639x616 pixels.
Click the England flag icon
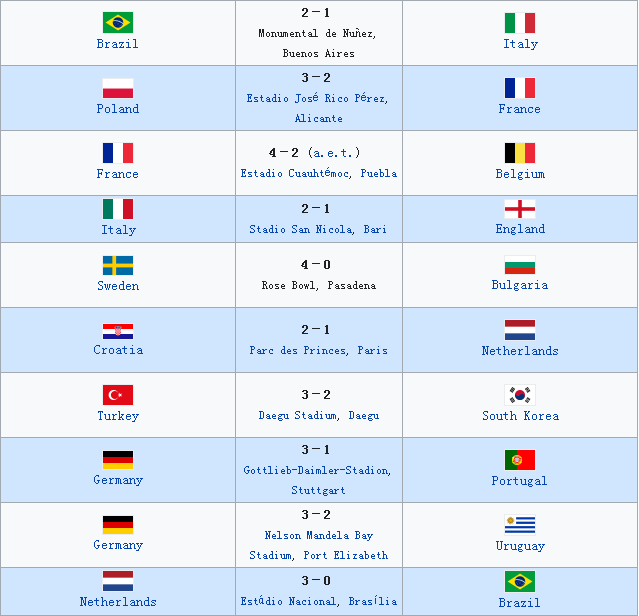pyautogui.click(x=520, y=209)
